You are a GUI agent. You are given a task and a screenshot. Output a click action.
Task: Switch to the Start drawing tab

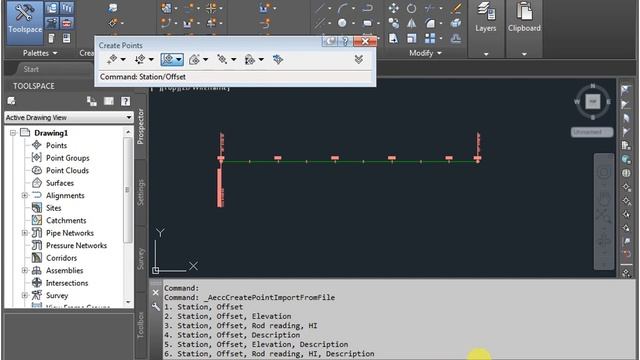point(31,69)
